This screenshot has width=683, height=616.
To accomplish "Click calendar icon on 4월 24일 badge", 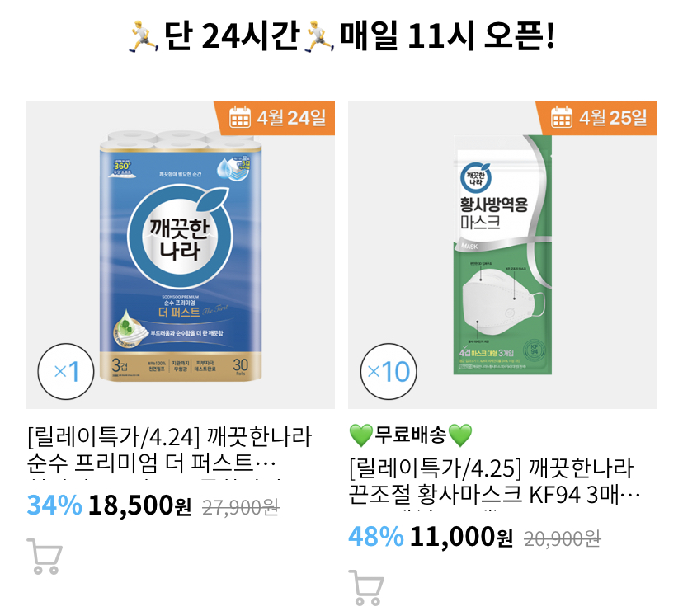I will [x=240, y=117].
